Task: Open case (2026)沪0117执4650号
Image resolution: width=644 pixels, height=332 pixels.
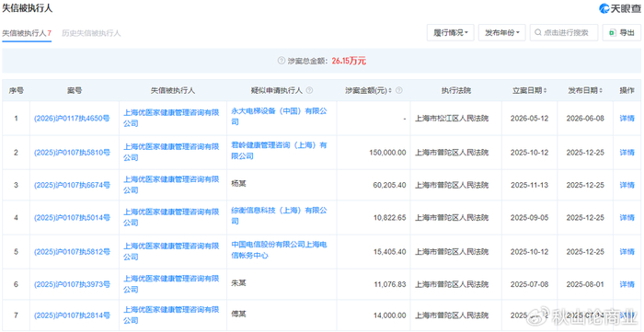Action: click(x=72, y=119)
